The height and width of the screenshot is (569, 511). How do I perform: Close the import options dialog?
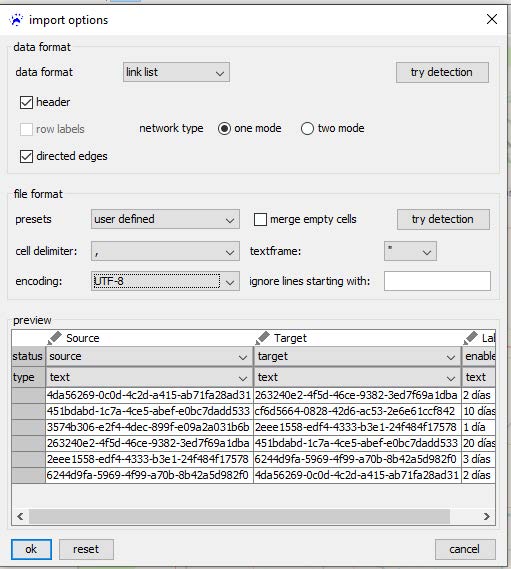pos(492,19)
